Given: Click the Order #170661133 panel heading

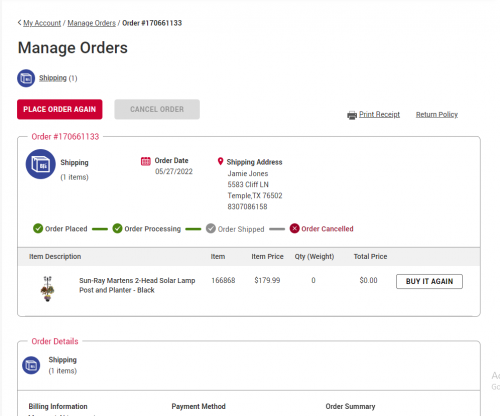Looking at the screenshot, I should (65, 137).
